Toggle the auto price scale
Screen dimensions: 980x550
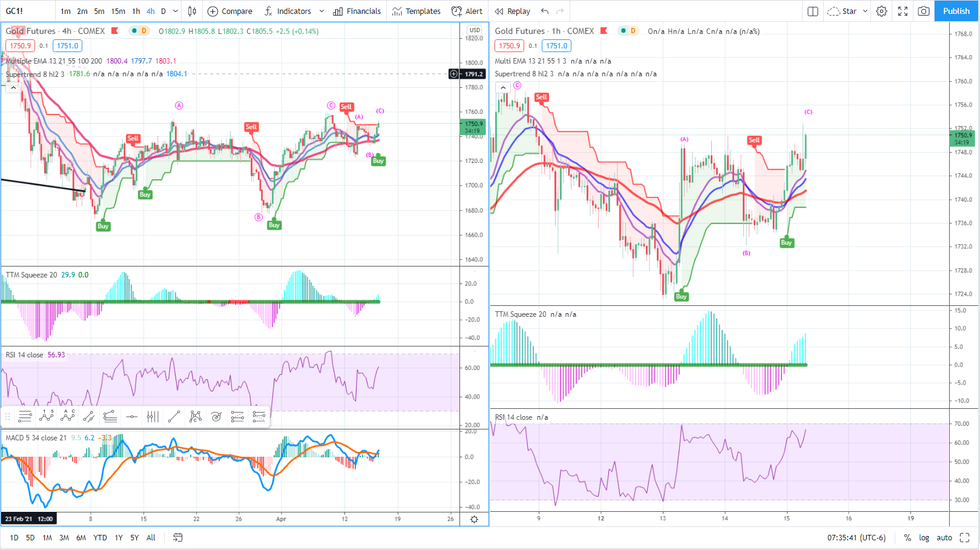coord(944,537)
